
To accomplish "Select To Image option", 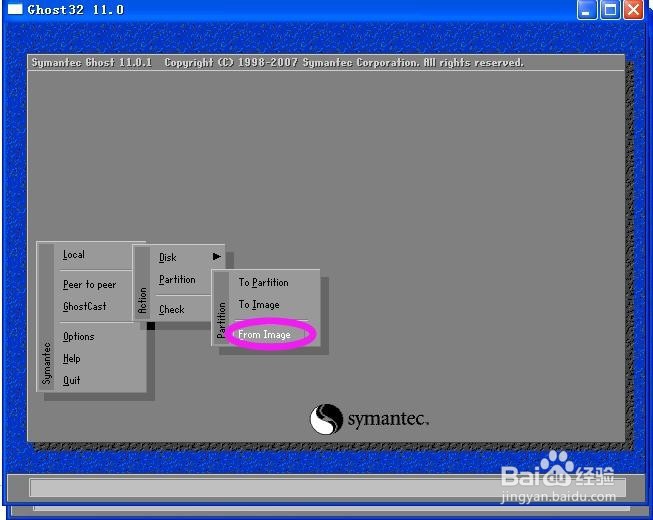I will [259, 305].
